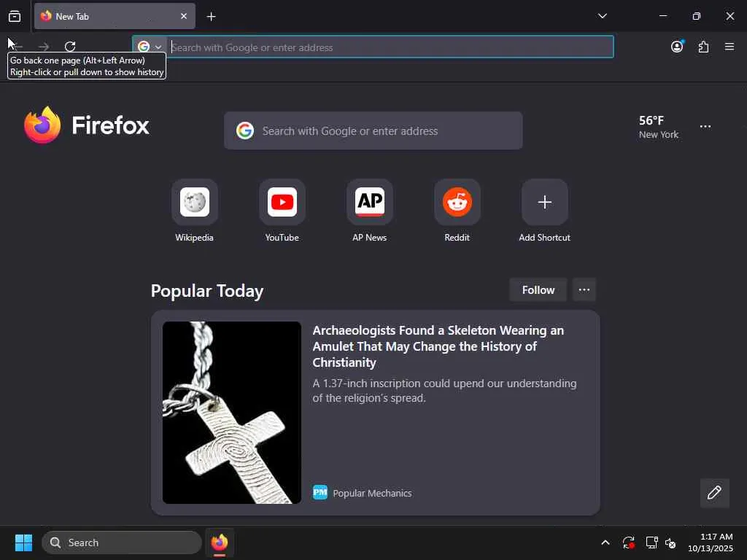Click the muted volume tray icon
This screenshot has height=560, width=747.
coord(671,542)
